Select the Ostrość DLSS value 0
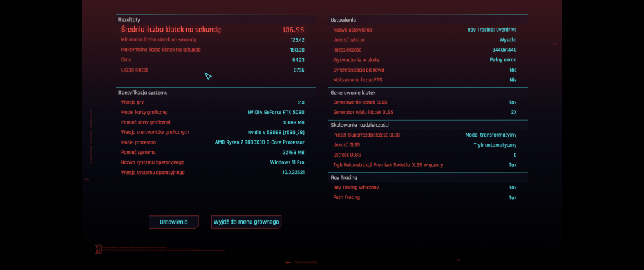 click(x=515, y=155)
